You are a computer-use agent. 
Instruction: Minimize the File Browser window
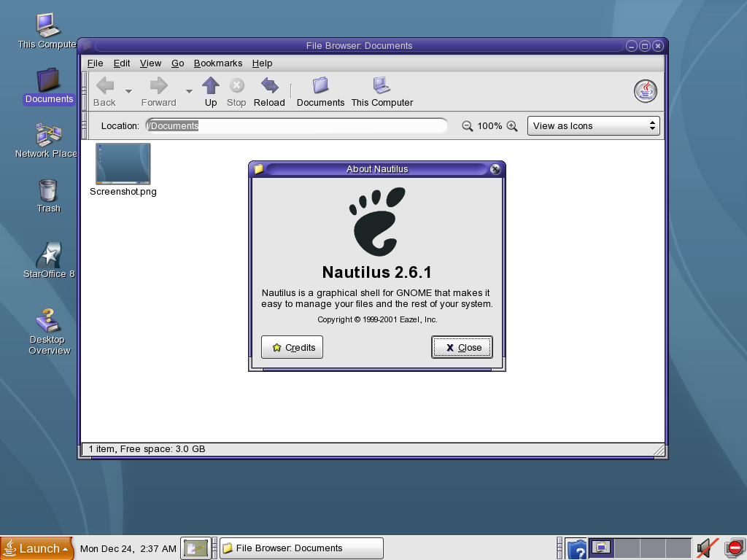point(631,46)
